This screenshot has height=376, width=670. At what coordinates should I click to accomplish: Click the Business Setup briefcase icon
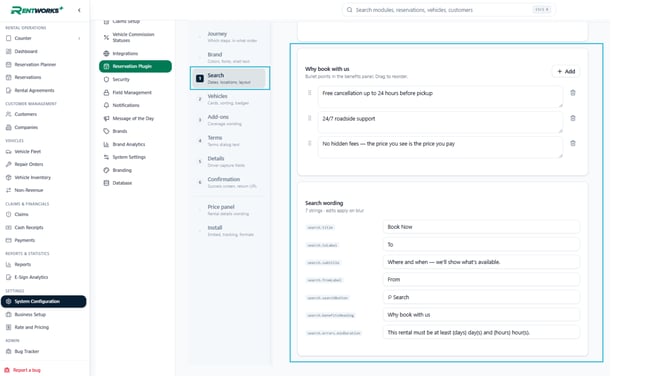[x=9, y=314]
